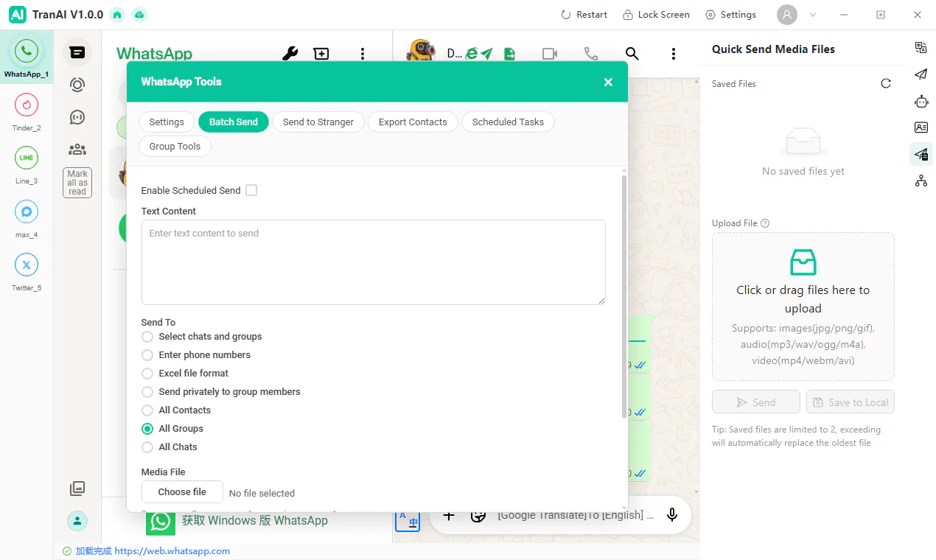Open the WhatsApp Status icon
Screen dimensions: 936x560
(x=77, y=85)
